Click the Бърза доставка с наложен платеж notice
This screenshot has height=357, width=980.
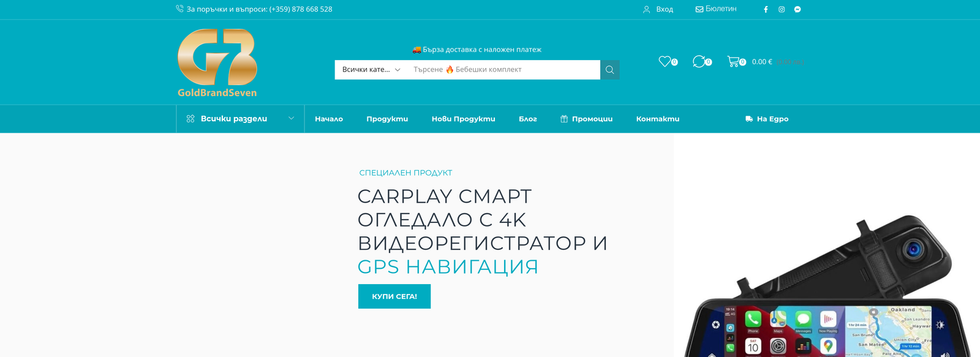tap(477, 50)
